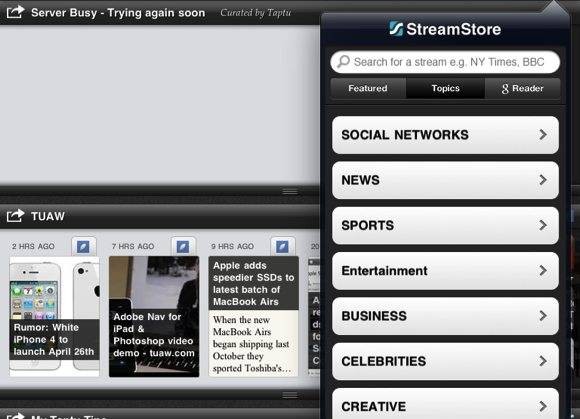The image size is (580, 419).
Task: Expand SOCIAL NETWORKS chevron
Action: click(543, 135)
